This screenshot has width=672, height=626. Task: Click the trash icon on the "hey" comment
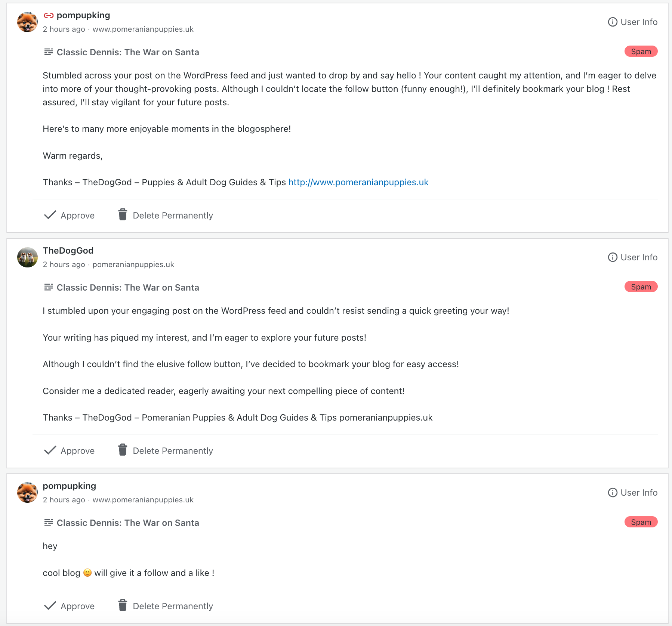pyautogui.click(x=123, y=605)
